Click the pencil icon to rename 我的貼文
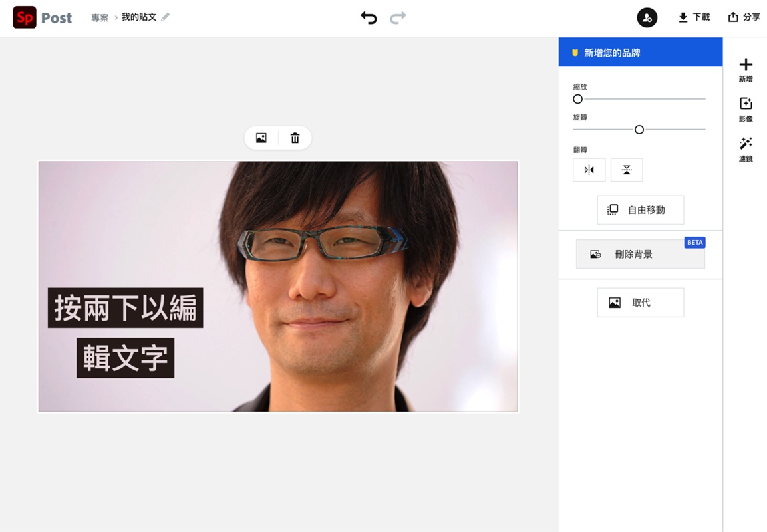 (x=166, y=17)
